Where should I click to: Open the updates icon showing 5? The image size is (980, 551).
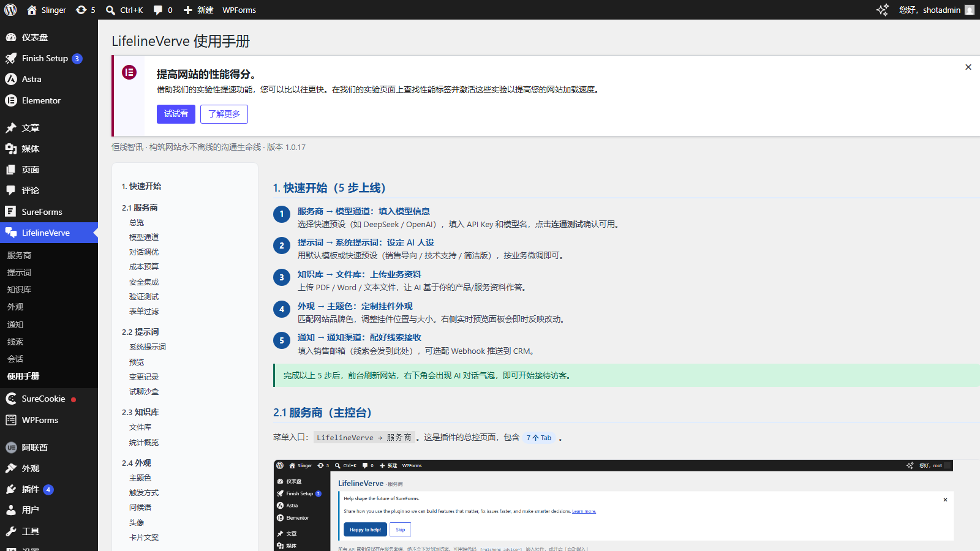pos(81,10)
